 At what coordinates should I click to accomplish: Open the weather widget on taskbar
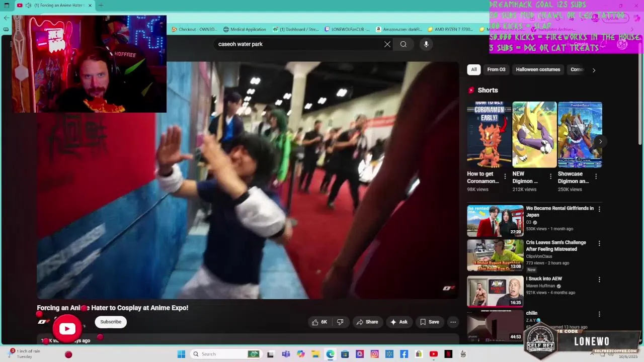24,354
